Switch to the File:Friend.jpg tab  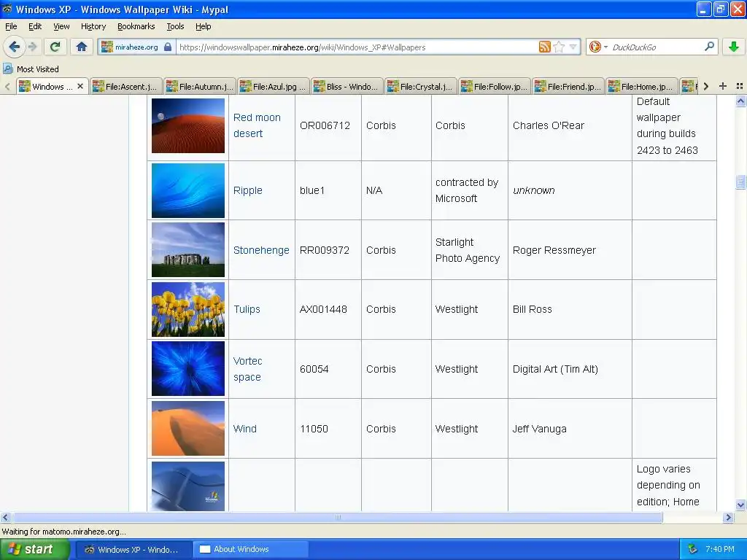tap(568, 87)
